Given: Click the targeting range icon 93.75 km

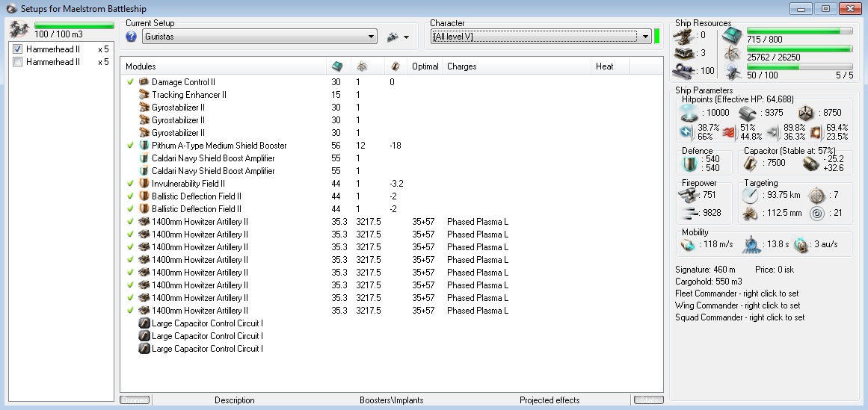Looking at the screenshot, I should point(750,195).
